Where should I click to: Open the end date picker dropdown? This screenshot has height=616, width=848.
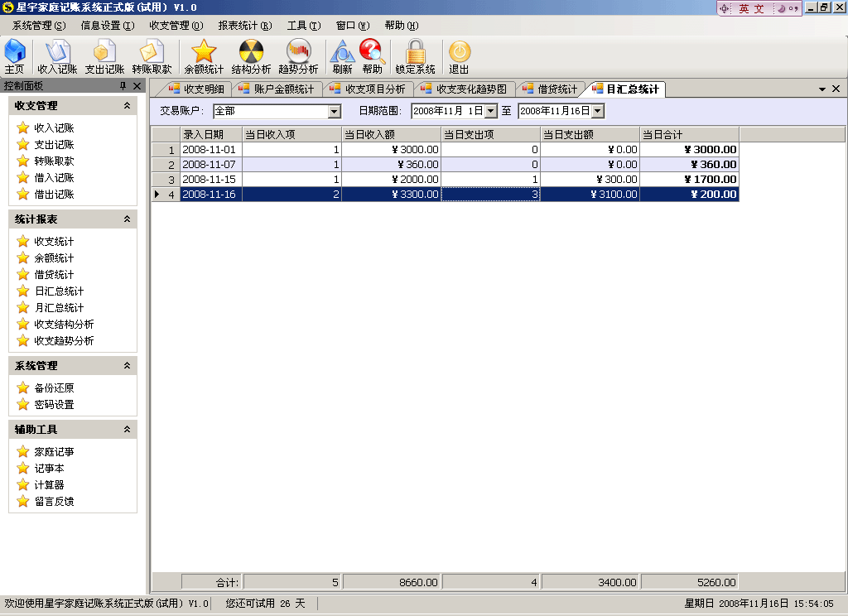597,111
